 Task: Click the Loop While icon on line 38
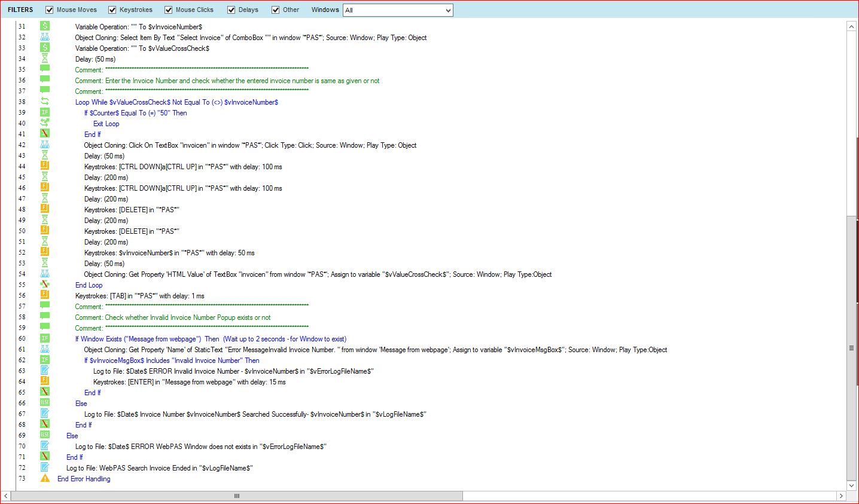[45, 102]
